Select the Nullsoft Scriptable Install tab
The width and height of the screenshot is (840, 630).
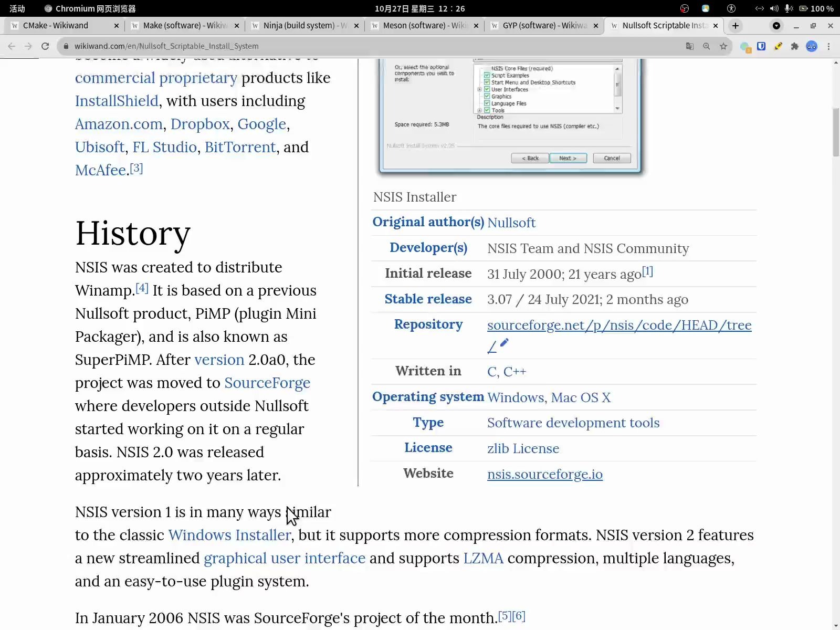[664, 25]
